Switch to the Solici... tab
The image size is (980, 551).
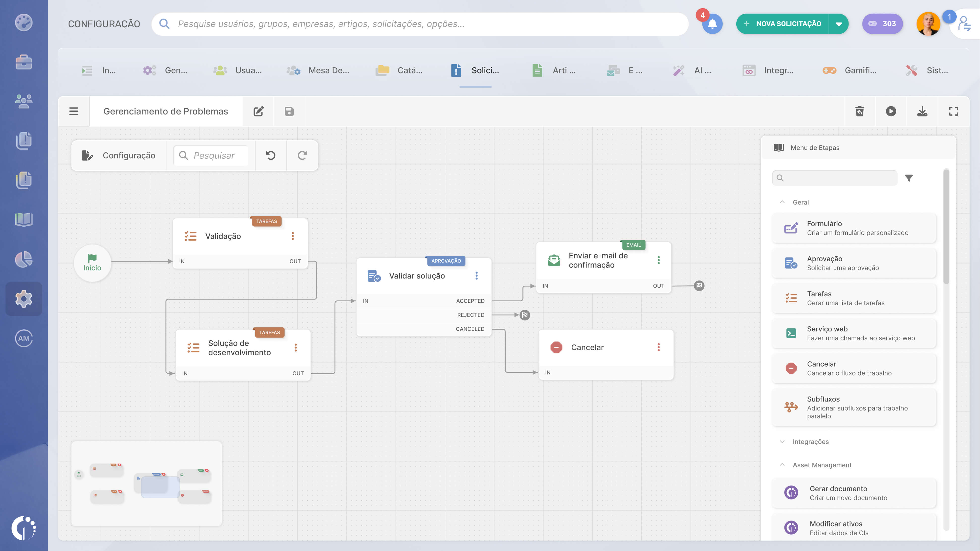tap(475, 70)
